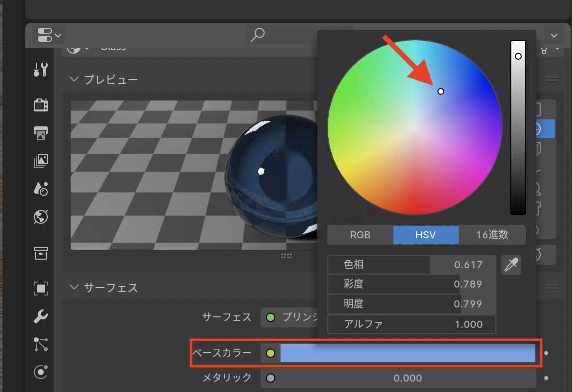Screen dimensions: 572x392
Task: Click the eyedropper color sampler
Action: click(511, 265)
